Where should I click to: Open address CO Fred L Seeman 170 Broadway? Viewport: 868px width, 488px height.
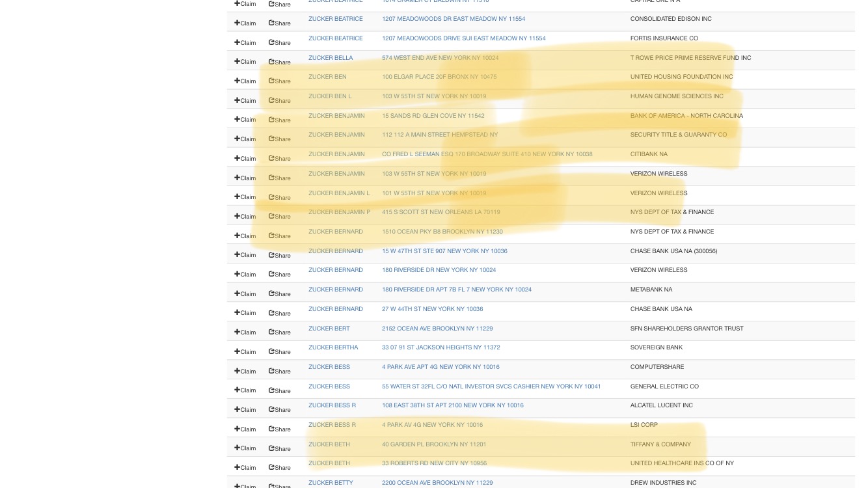[487, 154]
